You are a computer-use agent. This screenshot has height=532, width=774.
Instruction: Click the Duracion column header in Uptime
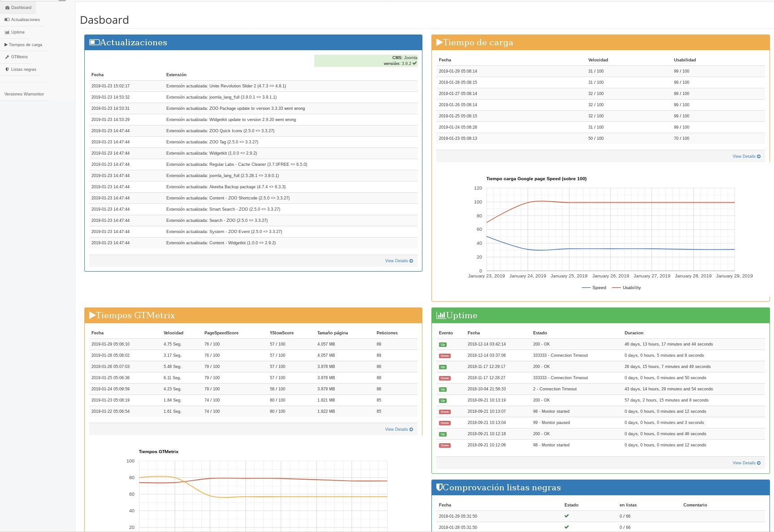click(x=634, y=333)
